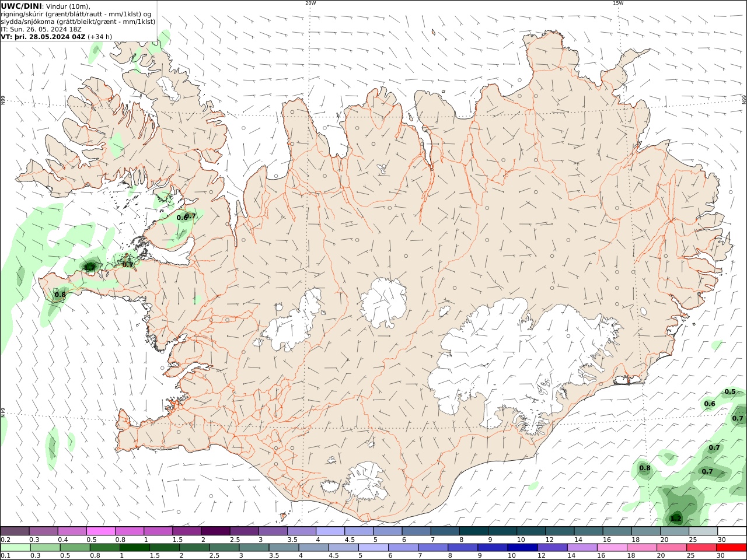The width and height of the screenshot is (747, 560).
Task: Pick the red 25–30 rain legend swatch
Action: (x=701, y=548)
